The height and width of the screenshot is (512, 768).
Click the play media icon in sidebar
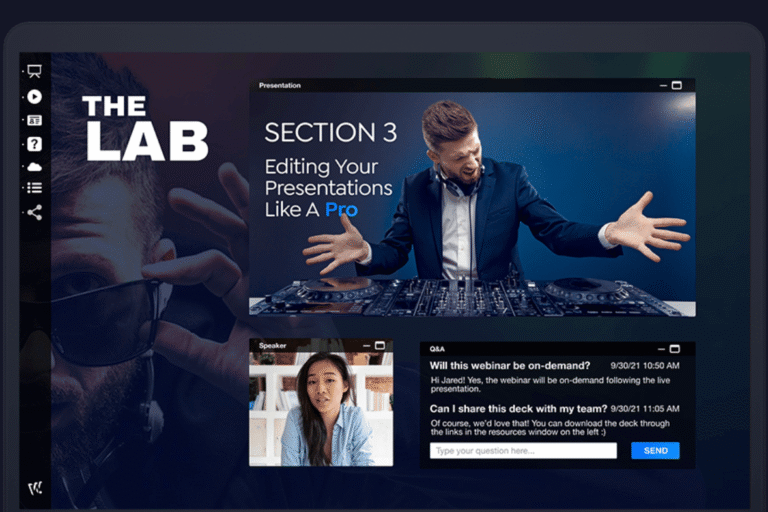tap(34, 97)
